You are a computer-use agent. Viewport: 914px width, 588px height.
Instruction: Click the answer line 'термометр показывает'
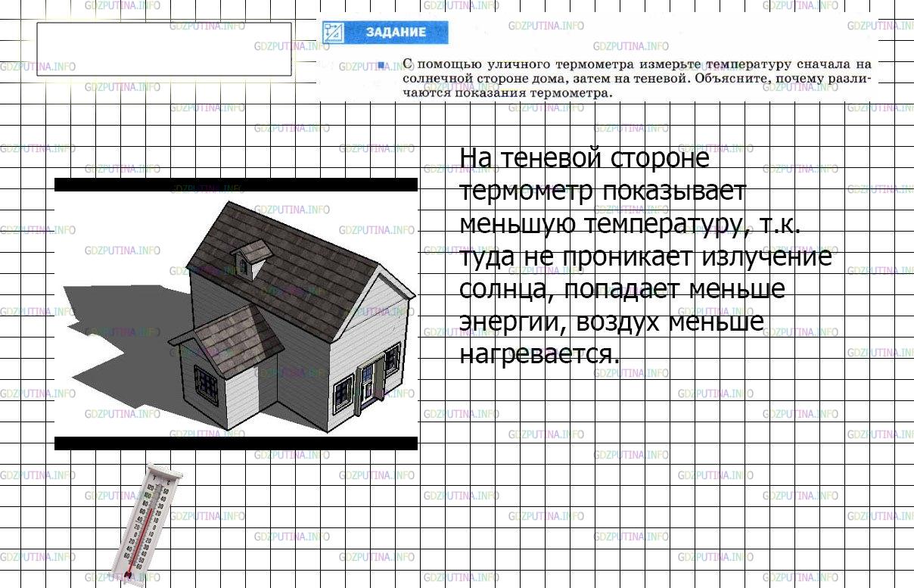pos(603,191)
